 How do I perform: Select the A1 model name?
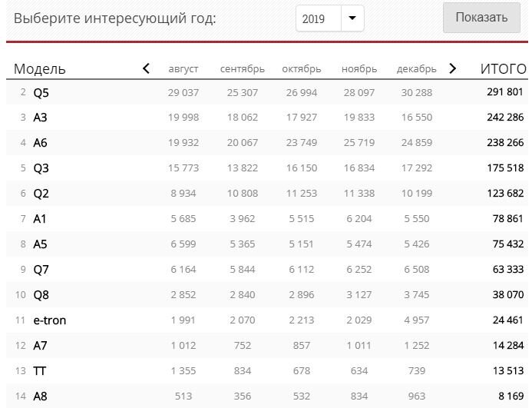click(x=40, y=219)
